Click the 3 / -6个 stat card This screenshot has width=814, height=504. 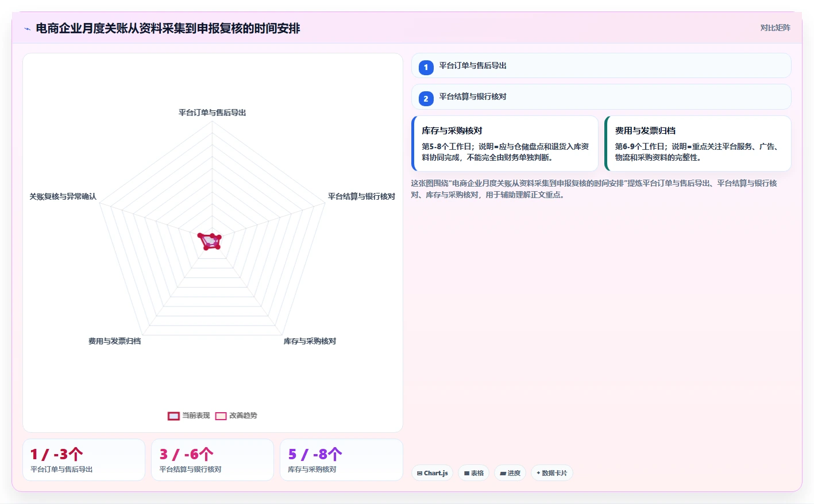[x=213, y=460]
